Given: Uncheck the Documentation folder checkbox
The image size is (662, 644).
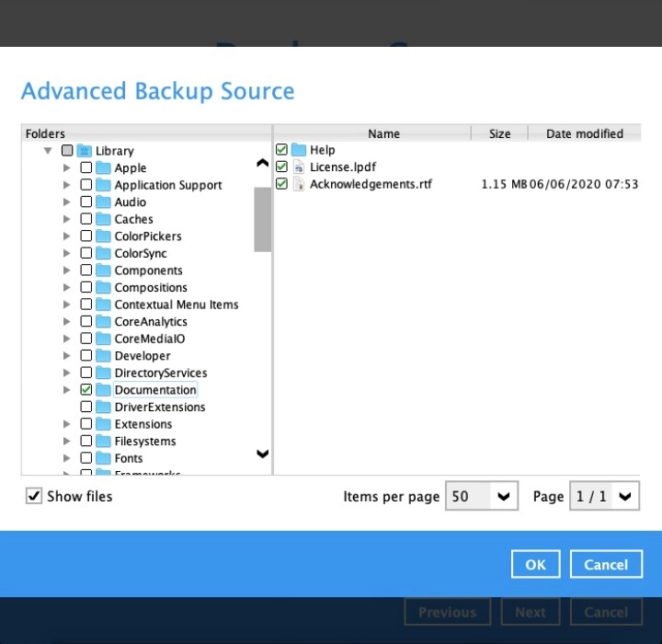Looking at the screenshot, I should click(86, 389).
